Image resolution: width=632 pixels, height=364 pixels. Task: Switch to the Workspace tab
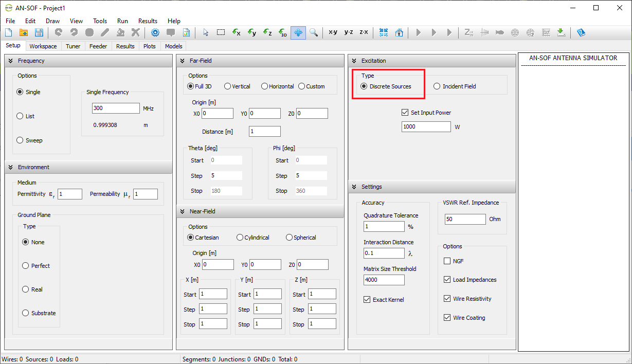pyautogui.click(x=43, y=46)
